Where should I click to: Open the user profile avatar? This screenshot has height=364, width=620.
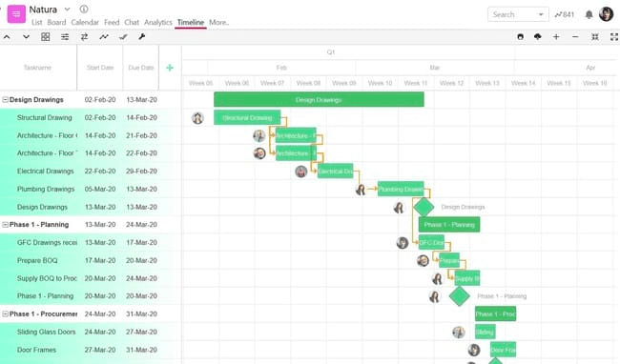[x=606, y=14]
